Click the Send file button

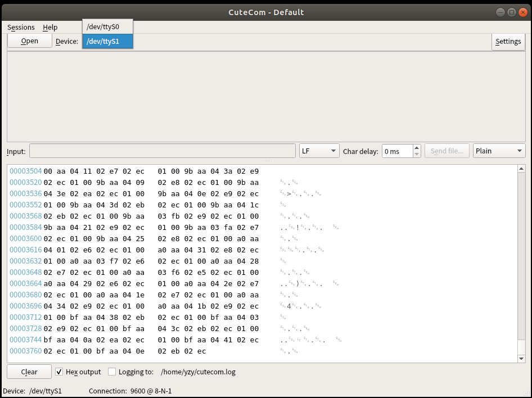pos(447,151)
